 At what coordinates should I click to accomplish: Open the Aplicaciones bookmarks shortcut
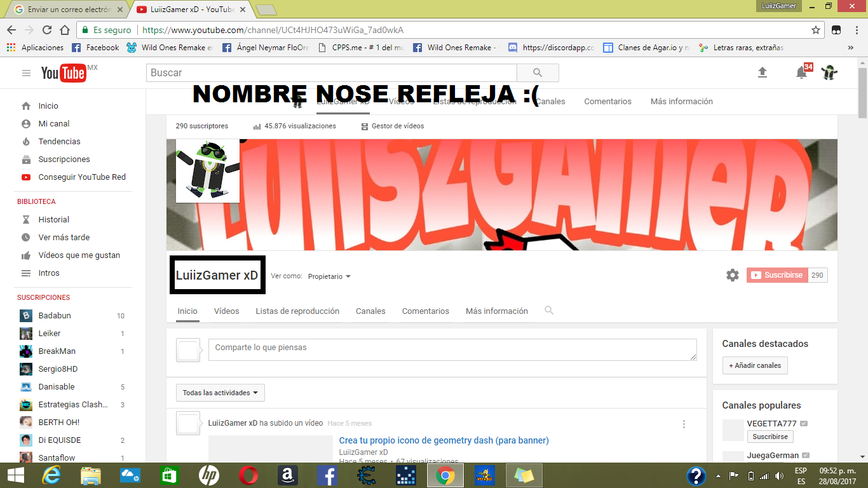click(35, 48)
